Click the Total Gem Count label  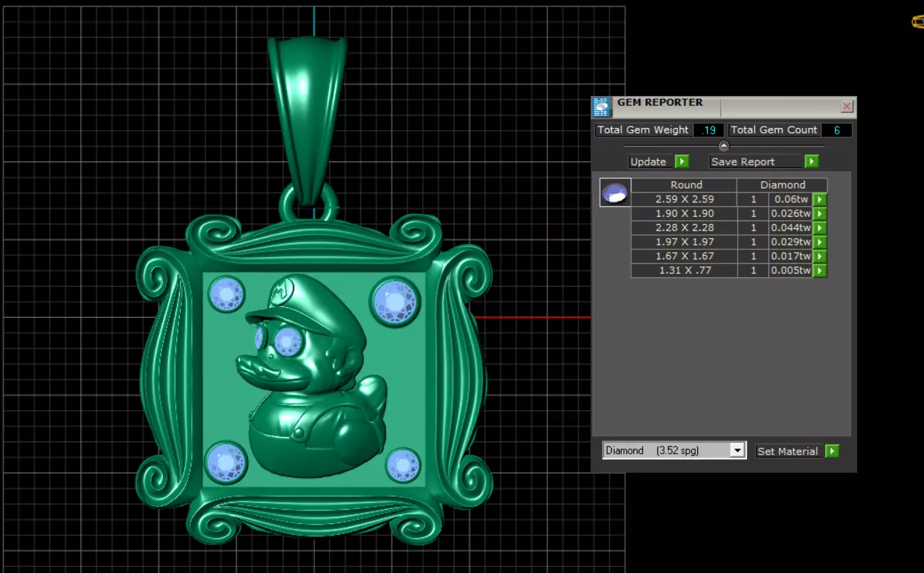pyautogui.click(x=774, y=130)
